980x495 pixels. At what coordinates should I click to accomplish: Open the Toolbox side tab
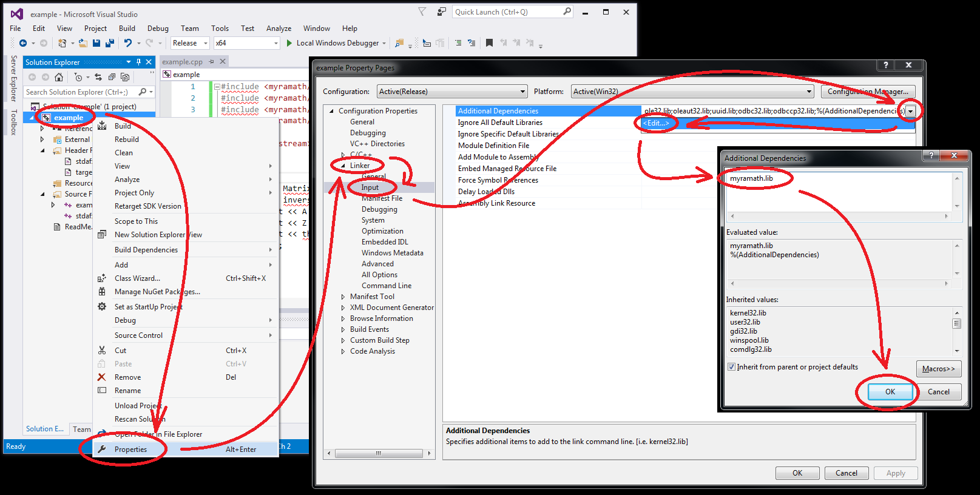[x=14, y=122]
